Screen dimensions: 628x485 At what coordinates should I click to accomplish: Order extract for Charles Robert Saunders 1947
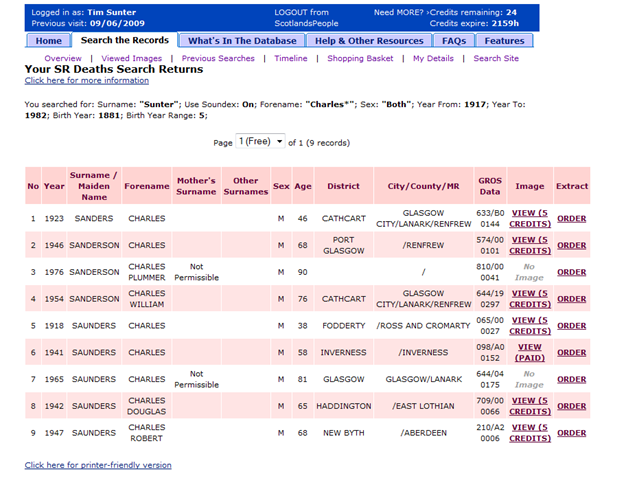571,433
